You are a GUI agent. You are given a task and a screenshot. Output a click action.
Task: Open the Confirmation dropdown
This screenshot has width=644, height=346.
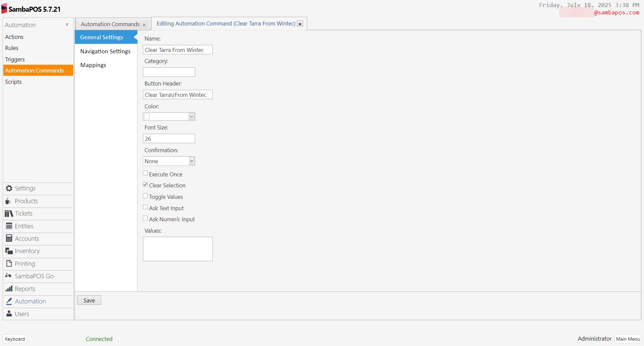(x=192, y=161)
